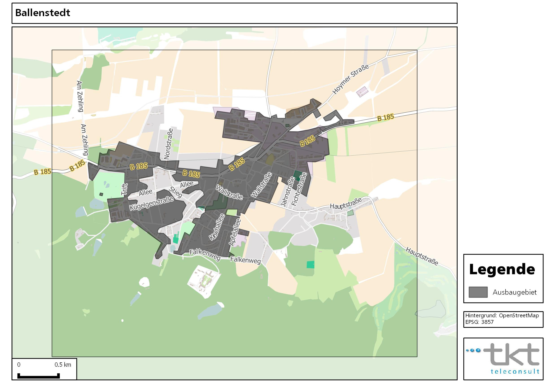Click the EPSG: 3857 projection text
This screenshot has width=556, height=392.
pos(479,322)
